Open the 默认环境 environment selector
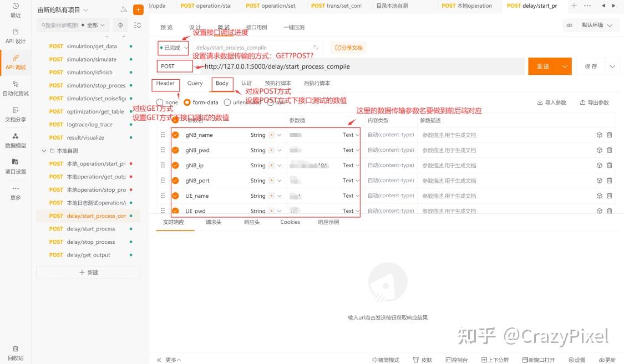The height and width of the screenshot is (364, 624). pos(592,25)
